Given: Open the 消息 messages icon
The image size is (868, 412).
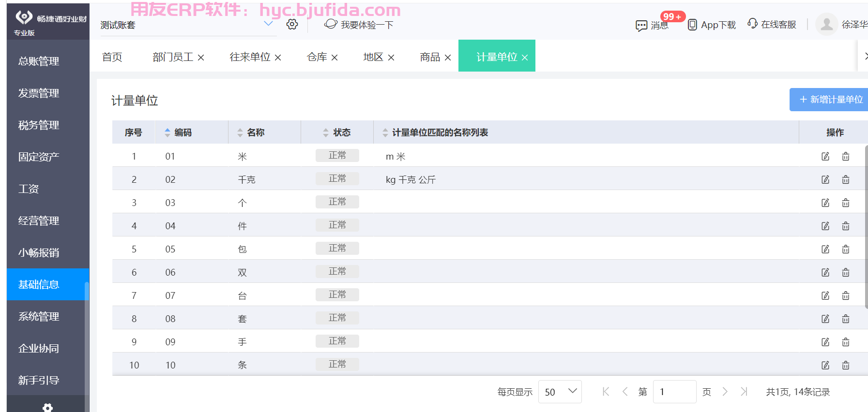Looking at the screenshot, I should (x=641, y=25).
